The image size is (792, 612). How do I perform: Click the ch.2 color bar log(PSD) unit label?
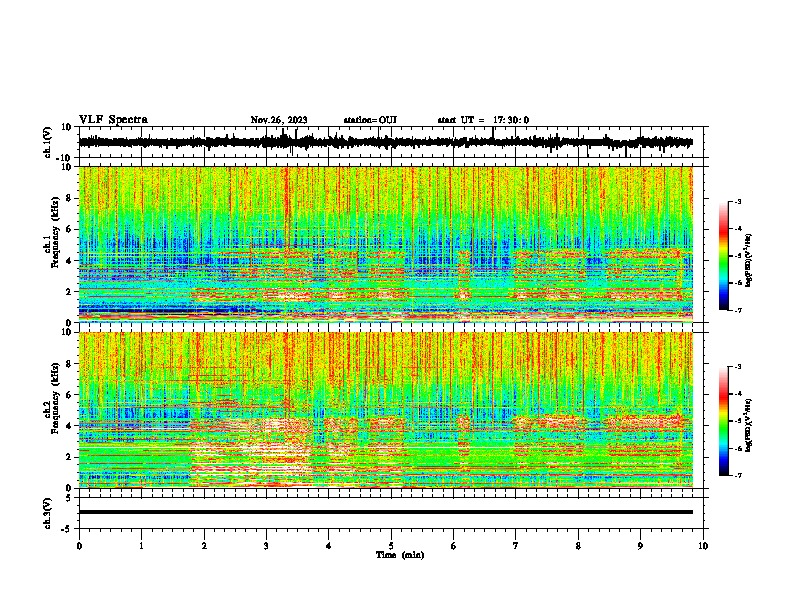pos(748,425)
